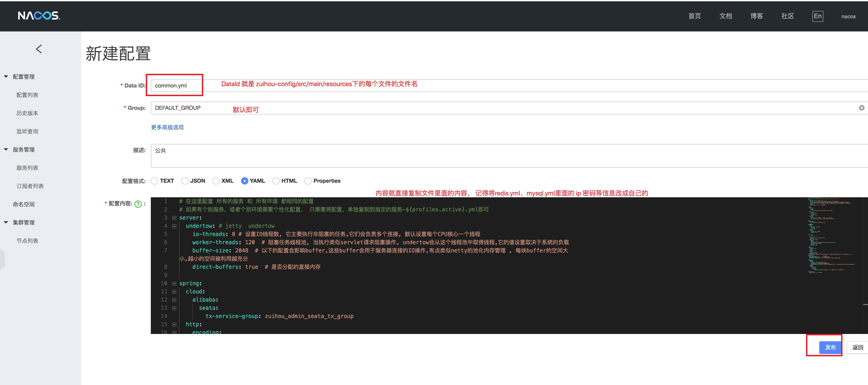
Task: Fold the http: block on line 15
Action: click(x=174, y=324)
